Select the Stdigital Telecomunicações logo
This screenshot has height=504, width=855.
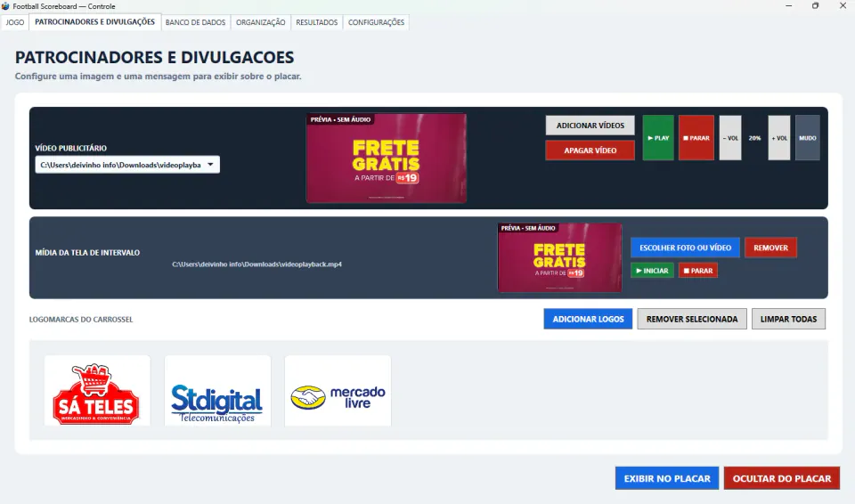[x=217, y=391]
